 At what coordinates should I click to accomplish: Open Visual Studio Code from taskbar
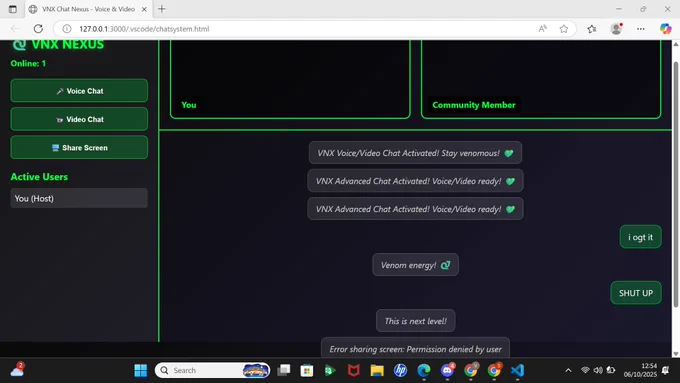(517, 370)
